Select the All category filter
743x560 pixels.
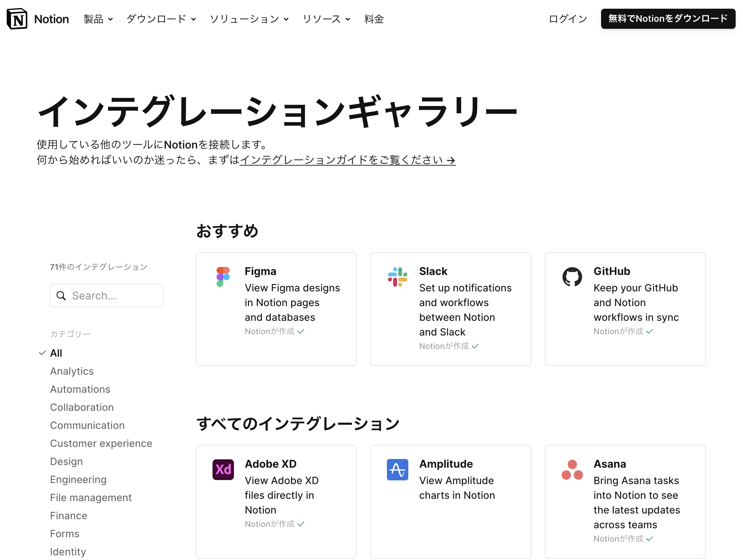[56, 353]
